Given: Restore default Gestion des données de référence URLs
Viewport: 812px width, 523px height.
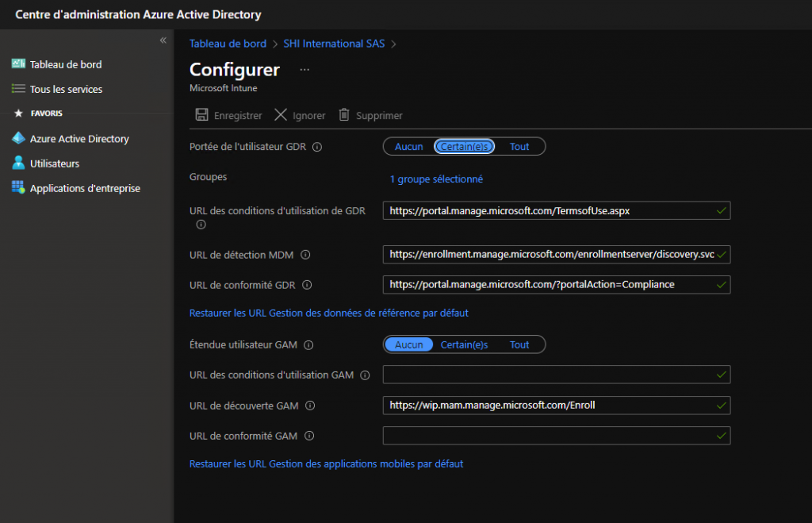Looking at the screenshot, I should coord(329,313).
